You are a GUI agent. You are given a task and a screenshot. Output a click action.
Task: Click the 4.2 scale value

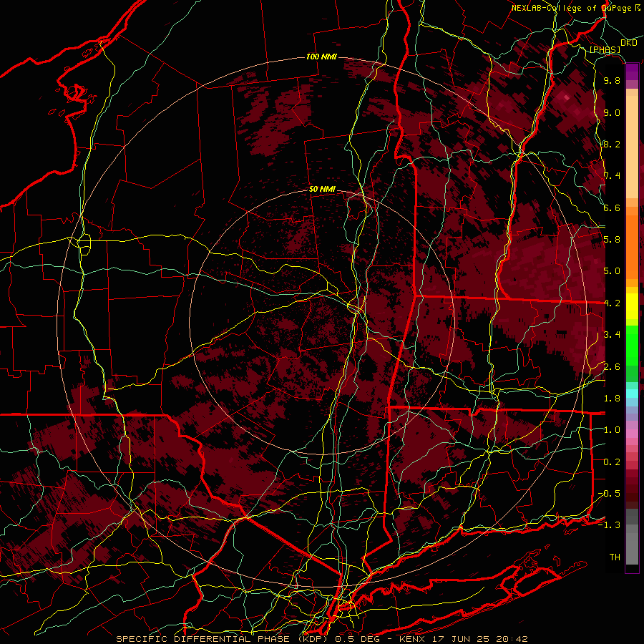click(612, 303)
